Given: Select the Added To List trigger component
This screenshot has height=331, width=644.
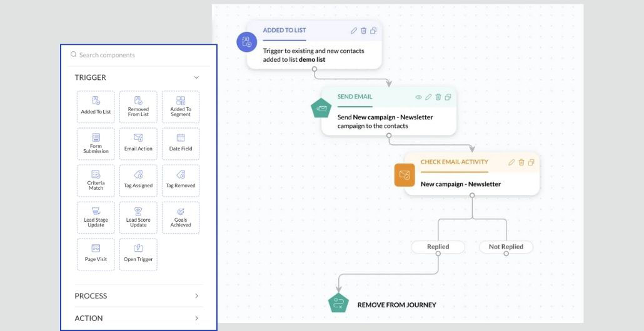Looking at the screenshot, I should coord(96,107).
